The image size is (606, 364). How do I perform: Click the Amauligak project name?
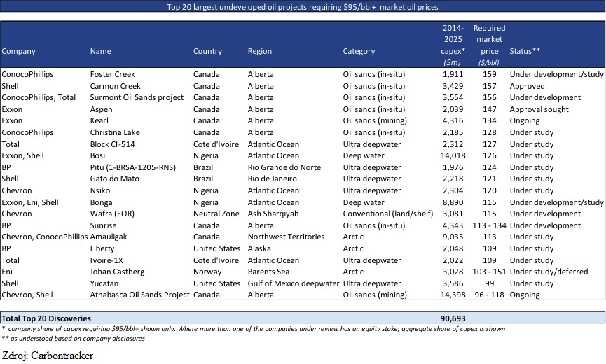coord(109,237)
